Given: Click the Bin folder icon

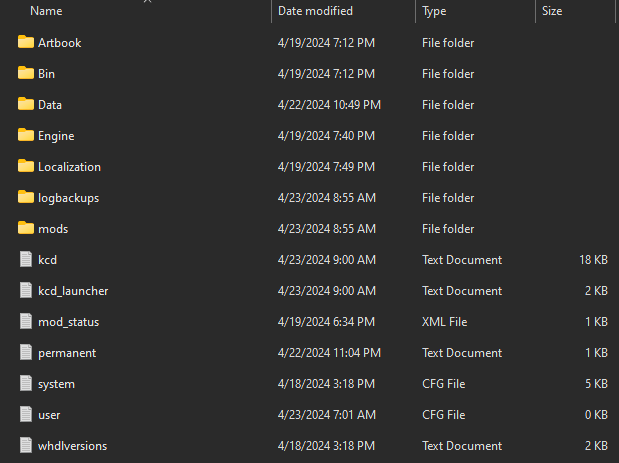Looking at the screenshot, I should click(26, 73).
